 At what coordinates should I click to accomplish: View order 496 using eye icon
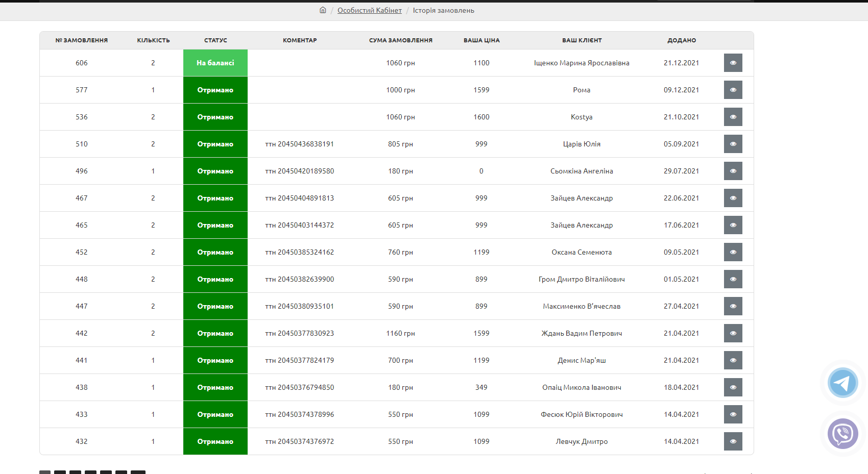[733, 171]
